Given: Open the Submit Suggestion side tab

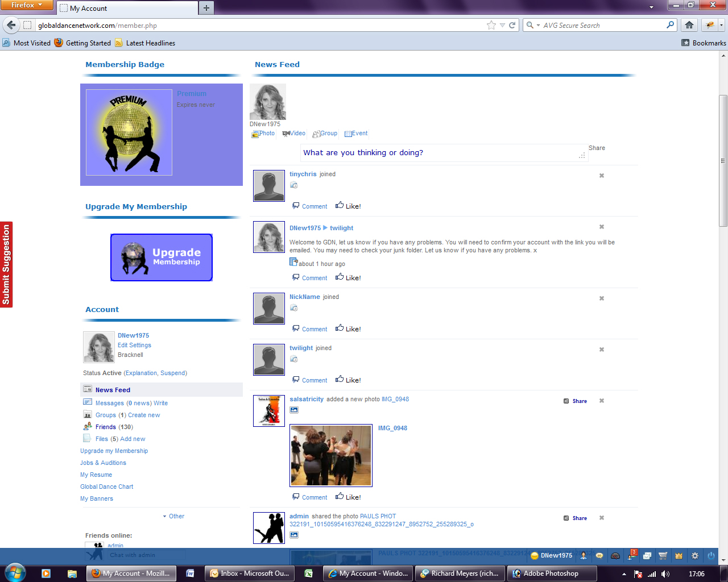Looking at the screenshot, I should [x=6, y=265].
